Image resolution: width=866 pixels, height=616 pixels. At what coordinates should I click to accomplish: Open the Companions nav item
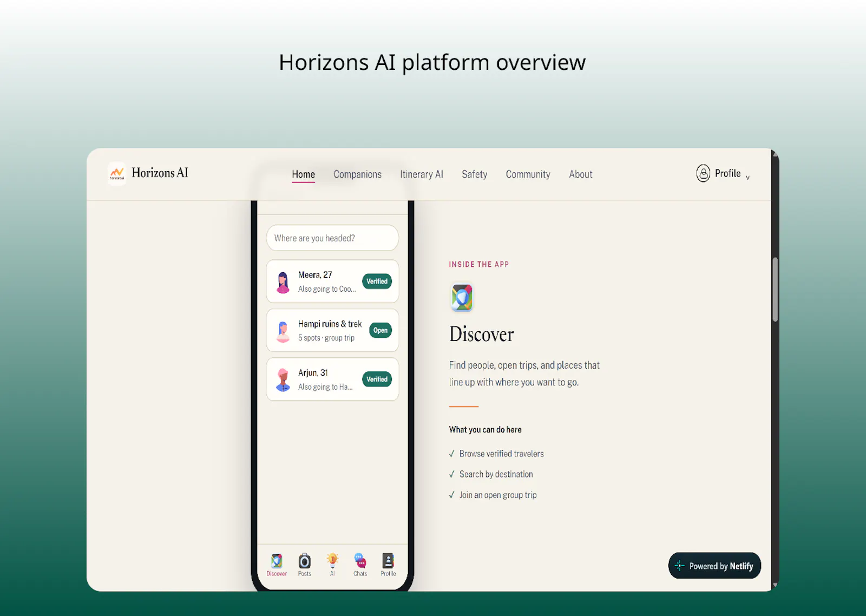click(357, 174)
